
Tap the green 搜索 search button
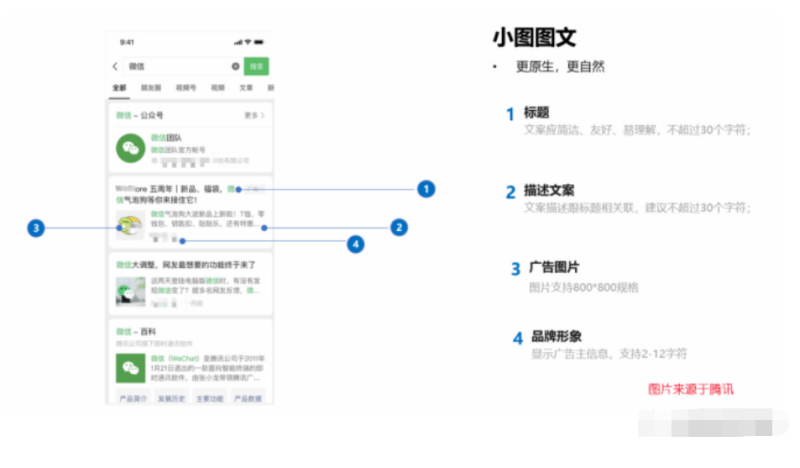pos(256,66)
